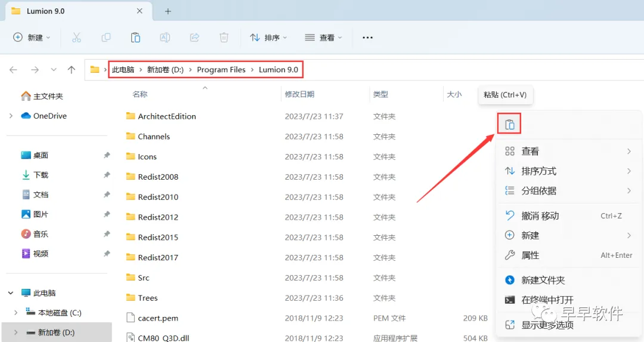Open 排序方式 submenu in context menu
Viewport: 644px width, 342px height.
click(568, 171)
